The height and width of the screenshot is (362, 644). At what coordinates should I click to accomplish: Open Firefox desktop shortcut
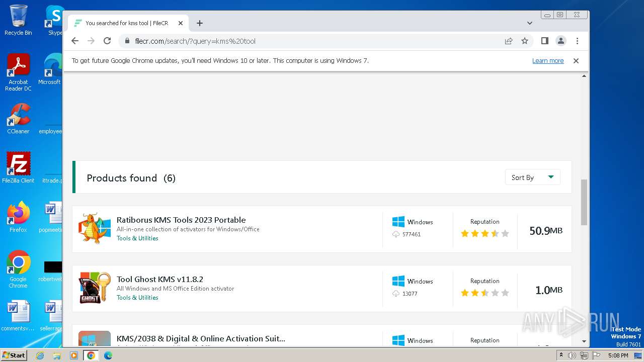(18, 217)
